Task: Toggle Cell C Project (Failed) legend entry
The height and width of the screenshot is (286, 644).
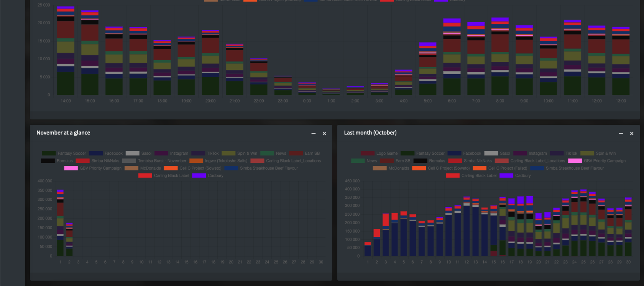Action: [500, 168]
